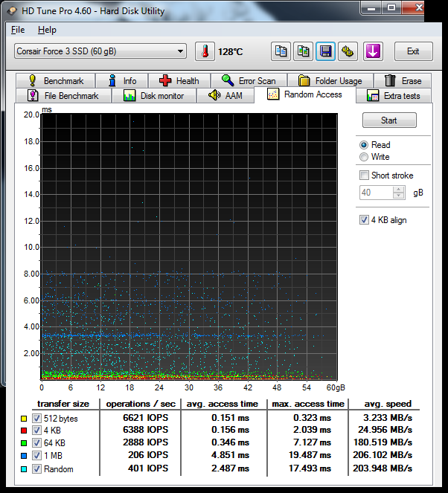Toggle the 4 KB align checkbox

tap(364, 220)
